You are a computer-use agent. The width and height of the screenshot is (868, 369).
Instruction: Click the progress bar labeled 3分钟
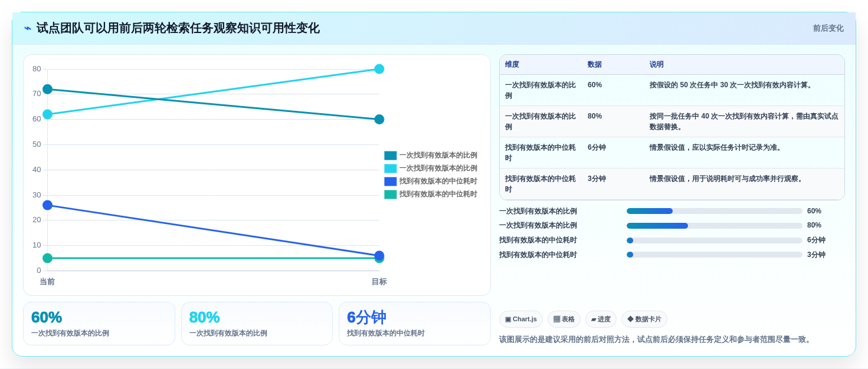pyautogui.click(x=715, y=255)
